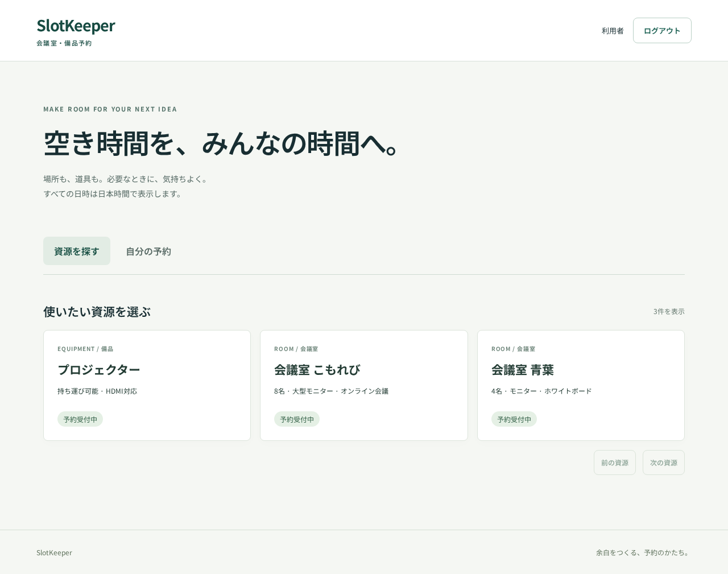
Task: Click the 使いたい資源を選ぶ heading
Action: point(97,312)
